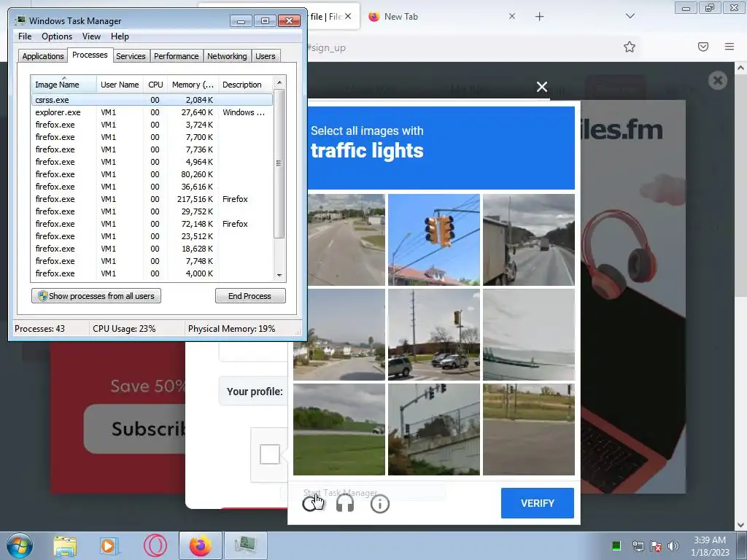Switch to the Networking tab
Image resolution: width=747 pixels, height=560 pixels.
(x=227, y=56)
